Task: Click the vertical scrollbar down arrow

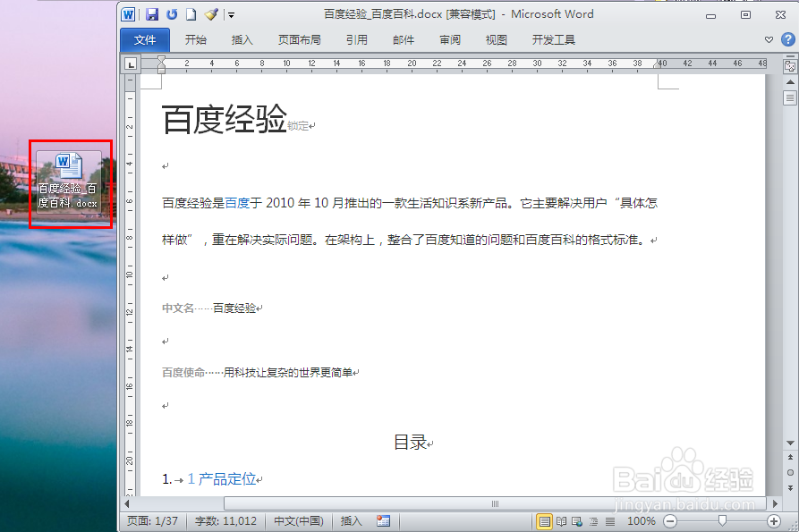Action: point(790,443)
